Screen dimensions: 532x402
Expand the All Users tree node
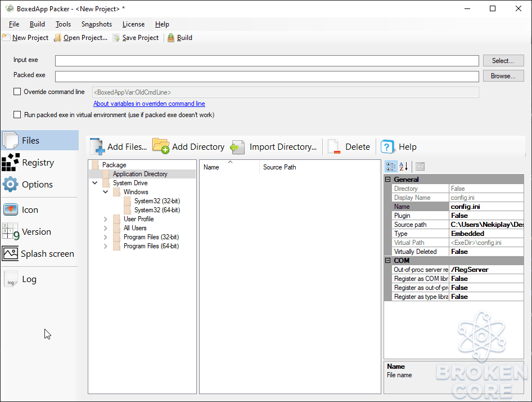tap(106, 228)
